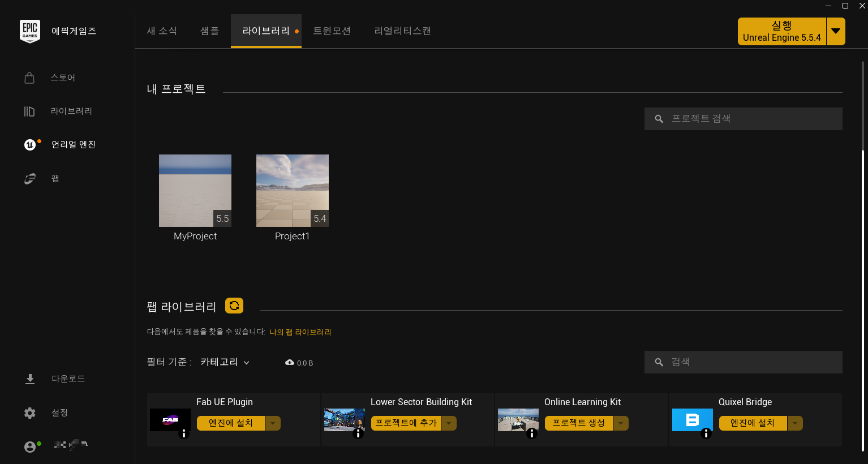Viewport: 868px width, 464px height.
Task: Click the 5.5 version badge on MyProject
Action: click(222, 218)
